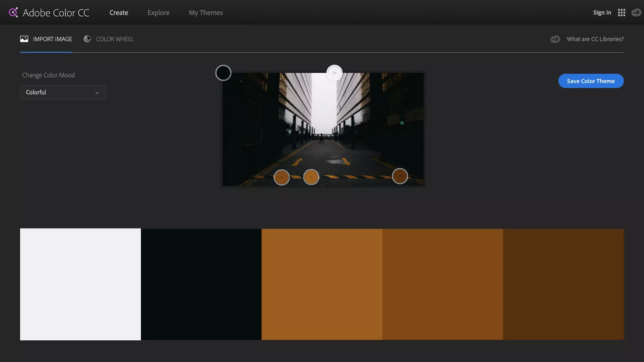644x362 pixels.
Task: Click the CC Libraries cloud icon
Action: point(555,39)
